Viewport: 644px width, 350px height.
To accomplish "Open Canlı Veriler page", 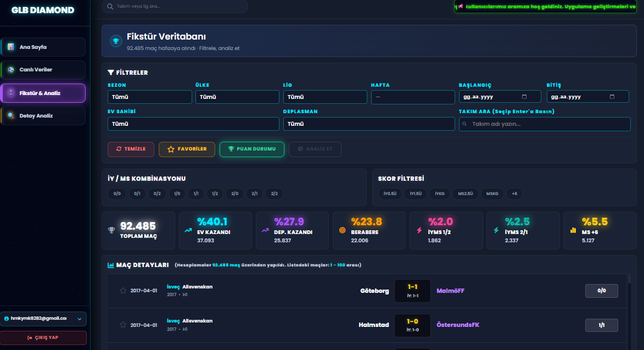I will click(43, 70).
